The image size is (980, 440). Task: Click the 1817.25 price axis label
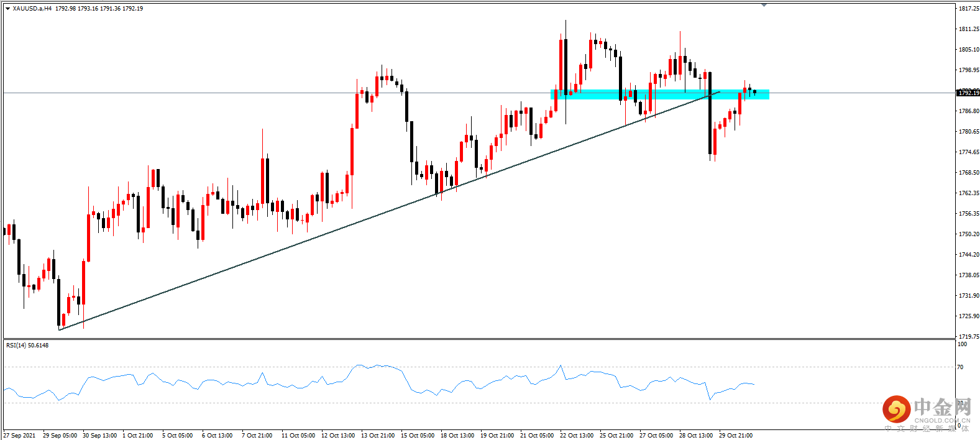coord(969,9)
